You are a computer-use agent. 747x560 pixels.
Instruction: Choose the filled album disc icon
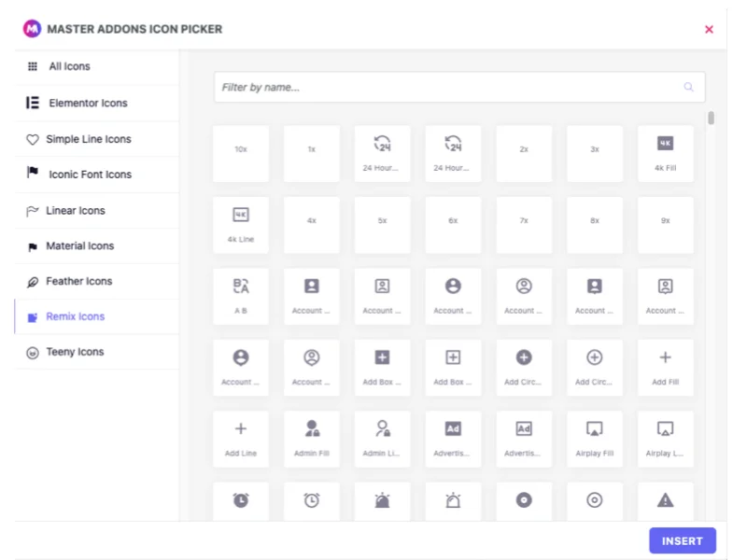pos(524,501)
